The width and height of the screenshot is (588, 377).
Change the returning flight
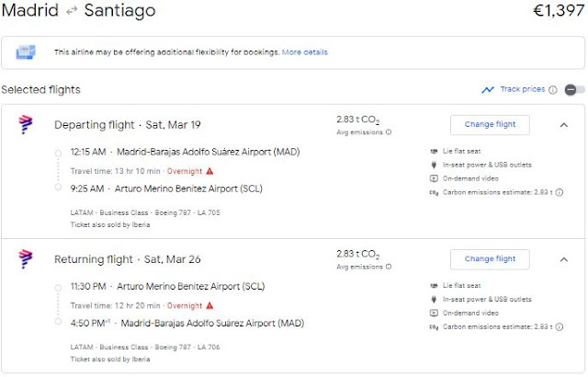coord(490,258)
